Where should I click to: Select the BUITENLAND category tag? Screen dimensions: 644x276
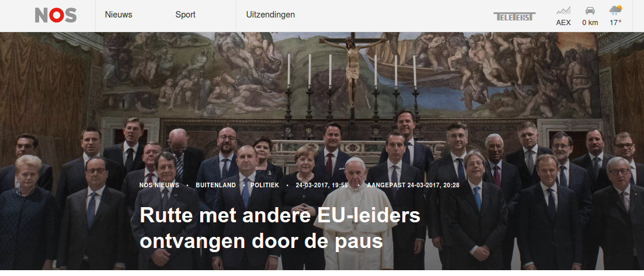coord(215,185)
